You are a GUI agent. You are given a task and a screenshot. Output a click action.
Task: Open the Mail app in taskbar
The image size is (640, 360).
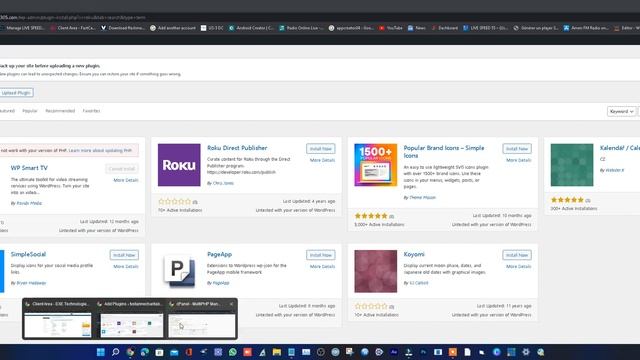point(174,352)
